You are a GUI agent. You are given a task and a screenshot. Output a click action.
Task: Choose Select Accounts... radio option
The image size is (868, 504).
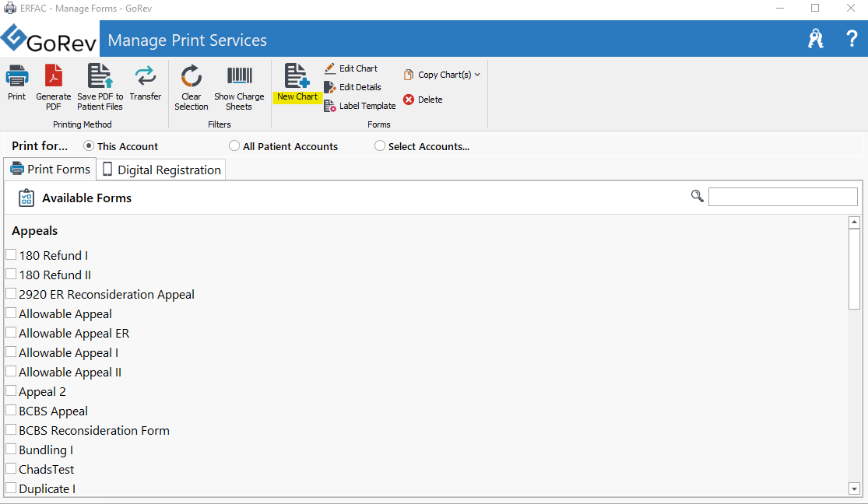[380, 145]
